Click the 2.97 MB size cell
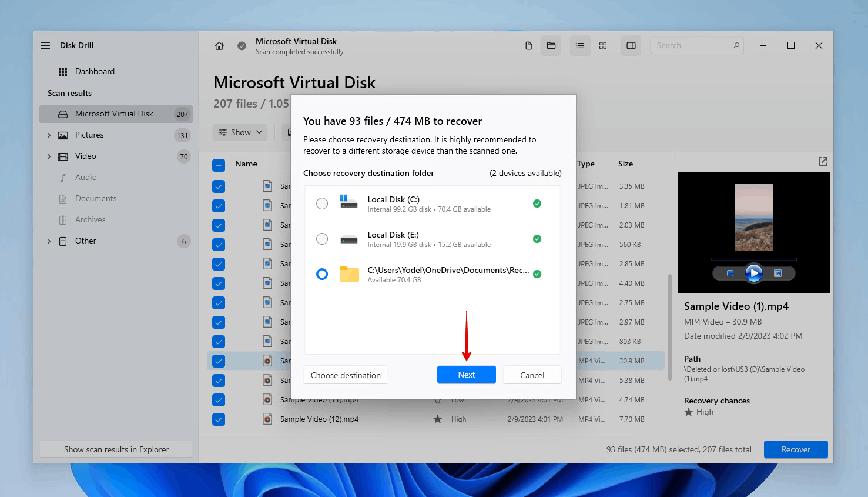 click(632, 322)
